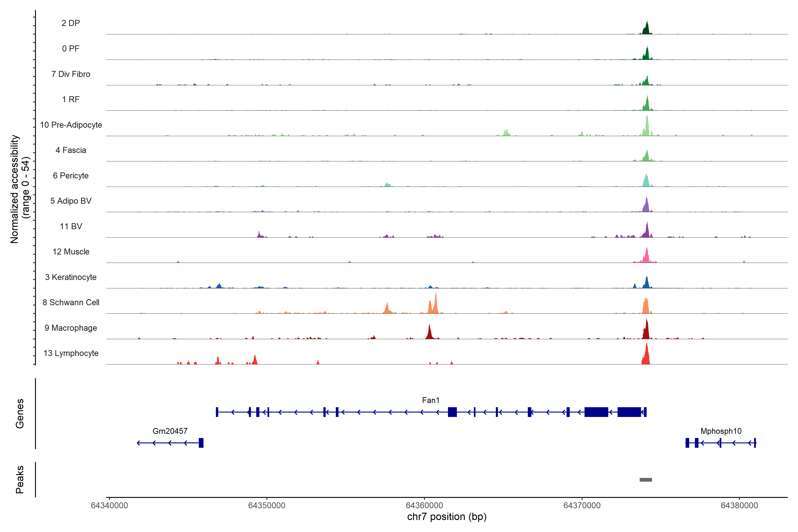Click the 64360000 axis tick label

pyautogui.click(x=424, y=506)
